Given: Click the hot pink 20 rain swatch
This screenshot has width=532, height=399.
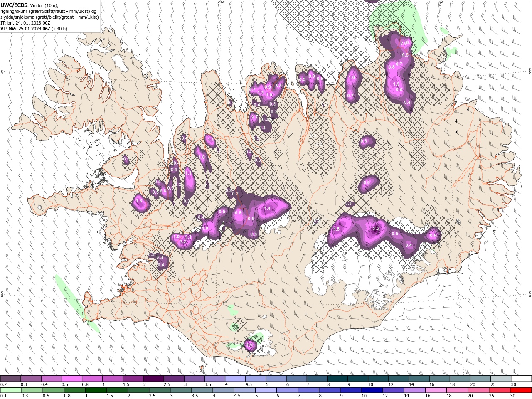Looking at the screenshot, I should [478, 390].
